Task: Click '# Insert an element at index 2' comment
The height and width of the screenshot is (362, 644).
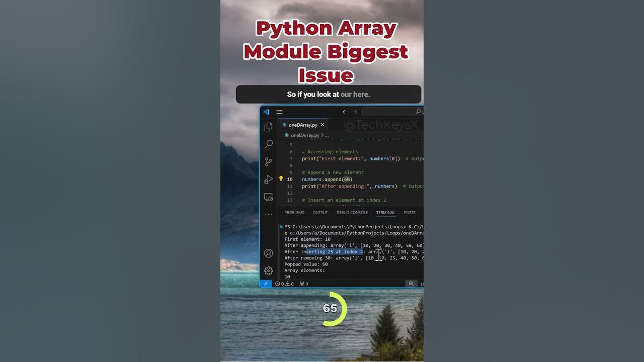Action: click(344, 200)
